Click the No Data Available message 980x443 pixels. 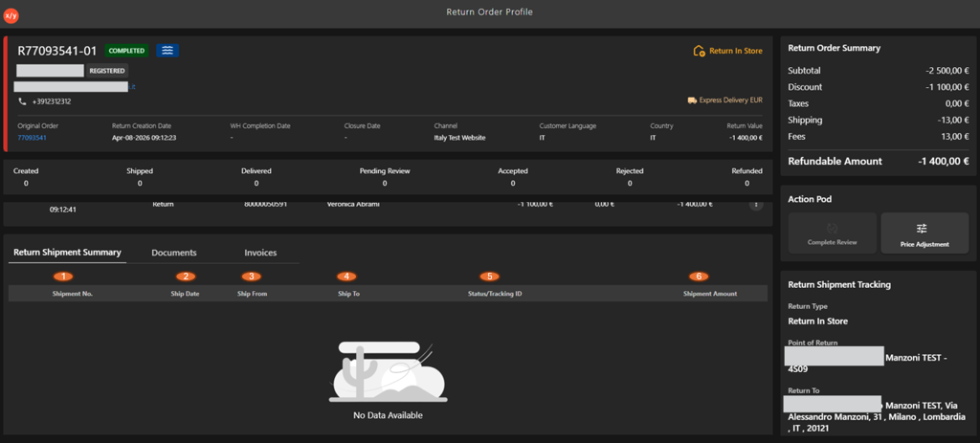coord(389,415)
